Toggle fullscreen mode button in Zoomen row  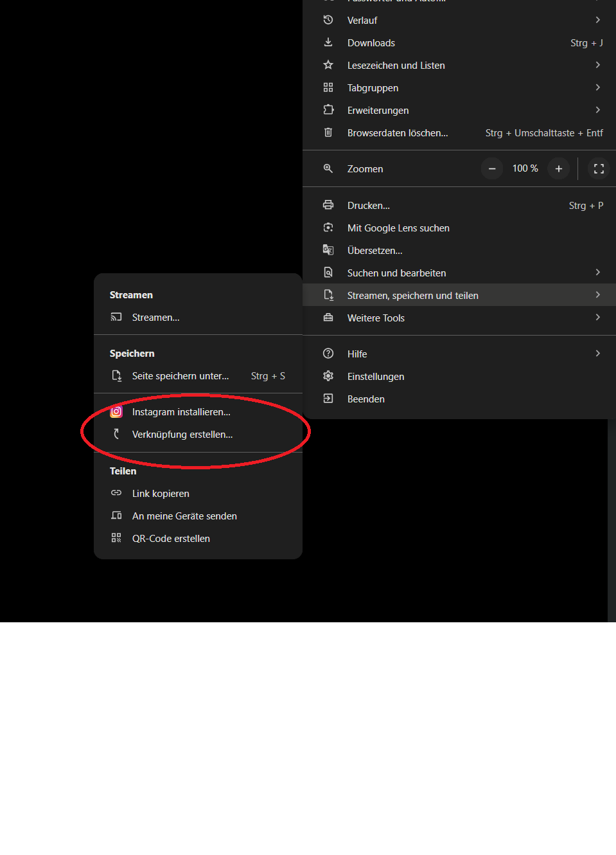tap(599, 168)
